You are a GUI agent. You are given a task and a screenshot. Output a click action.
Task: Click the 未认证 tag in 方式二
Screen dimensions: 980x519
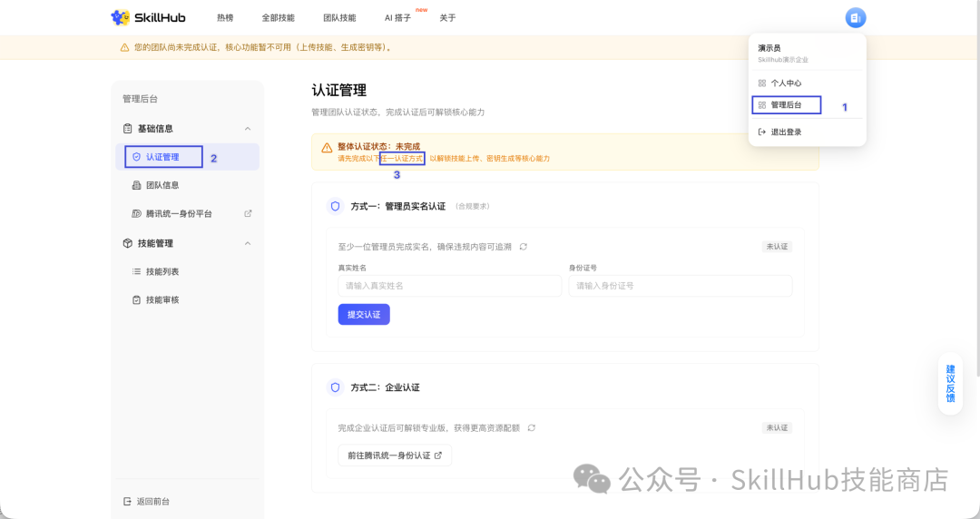pos(777,427)
